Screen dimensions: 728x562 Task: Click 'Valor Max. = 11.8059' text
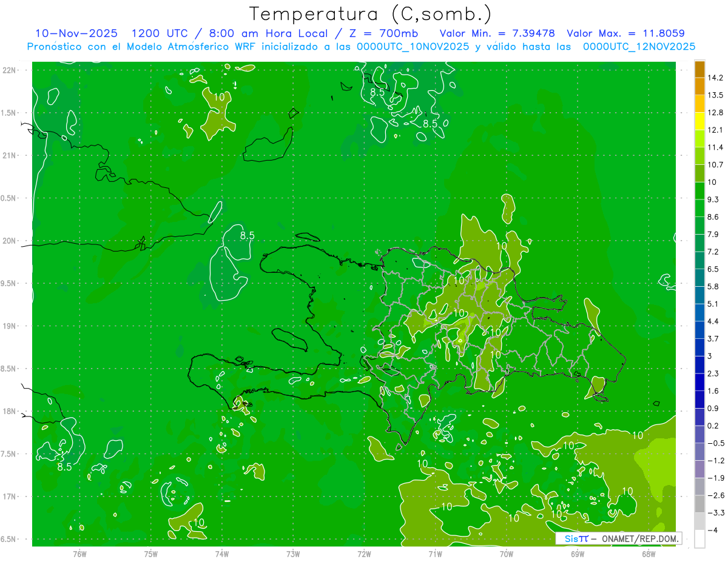(x=625, y=33)
